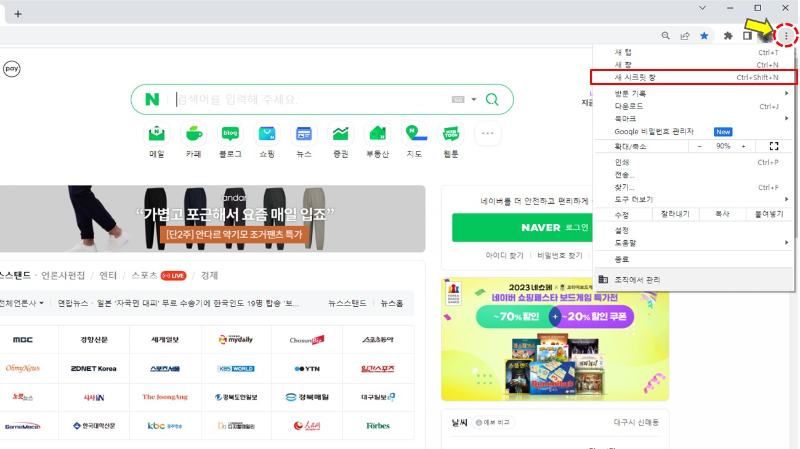The height and width of the screenshot is (449, 800).
Task: Increase zoom with the plus button
Action: (743, 146)
